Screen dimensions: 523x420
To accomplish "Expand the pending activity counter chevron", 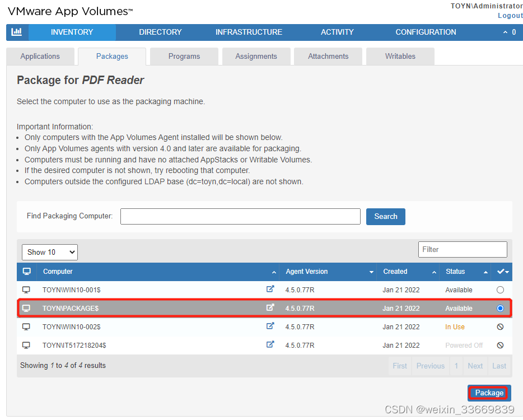I will click(x=505, y=32).
